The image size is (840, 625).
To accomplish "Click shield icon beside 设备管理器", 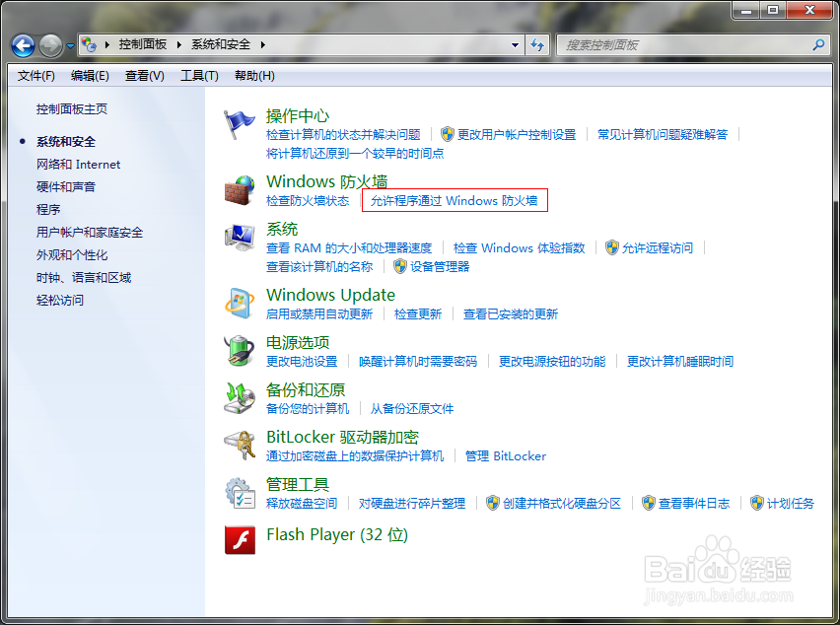I will [400, 266].
